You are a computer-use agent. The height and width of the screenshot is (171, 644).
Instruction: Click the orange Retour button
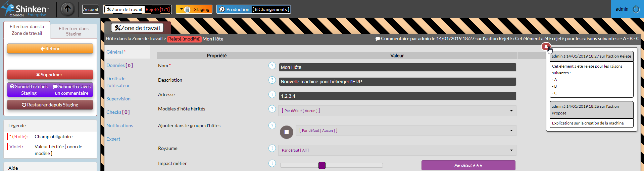point(50,49)
